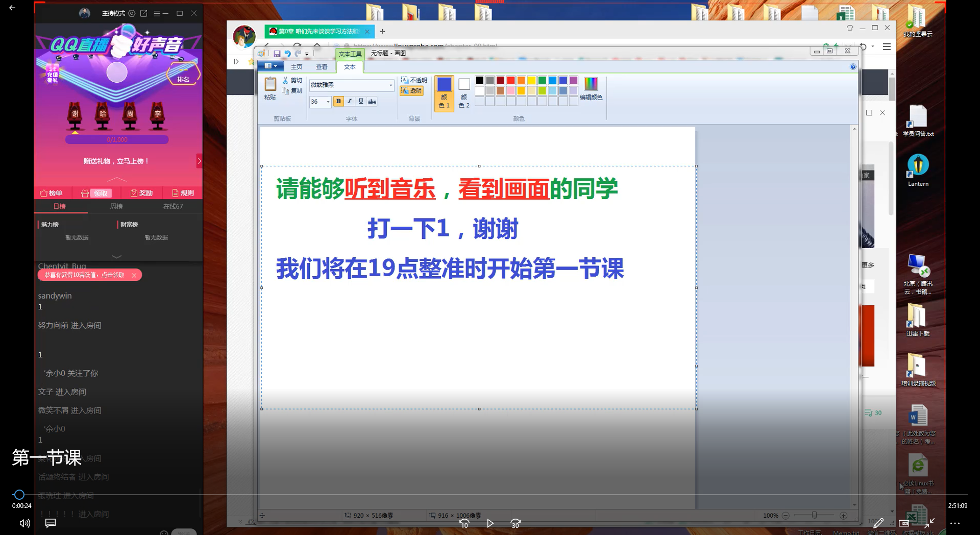Expand the banner side arrow
980x535 pixels.
pos(199,161)
